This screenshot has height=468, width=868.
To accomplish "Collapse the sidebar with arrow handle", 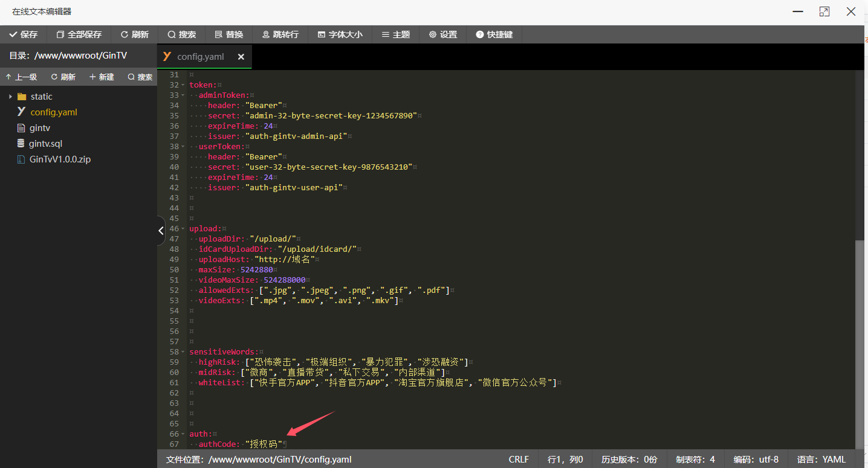I will pyautogui.click(x=161, y=231).
